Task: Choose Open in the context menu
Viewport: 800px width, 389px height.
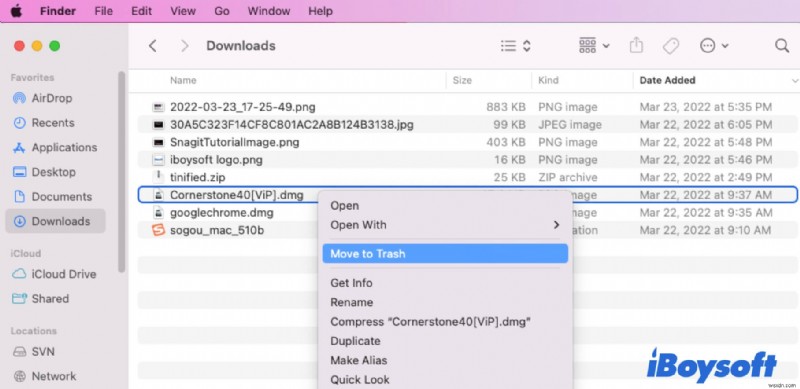Action: tap(445, 205)
